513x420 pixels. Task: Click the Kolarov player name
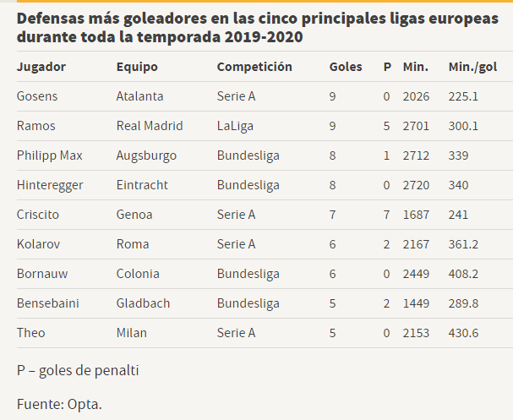coord(37,244)
